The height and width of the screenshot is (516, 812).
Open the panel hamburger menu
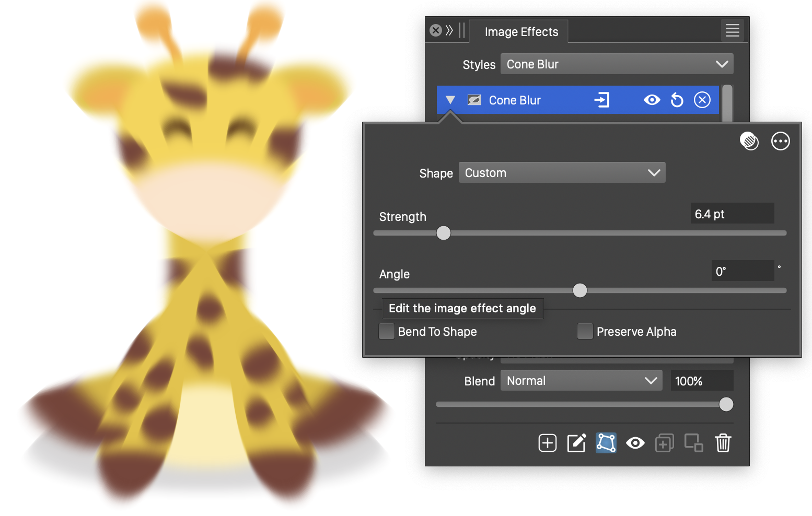pyautogui.click(x=732, y=30)
